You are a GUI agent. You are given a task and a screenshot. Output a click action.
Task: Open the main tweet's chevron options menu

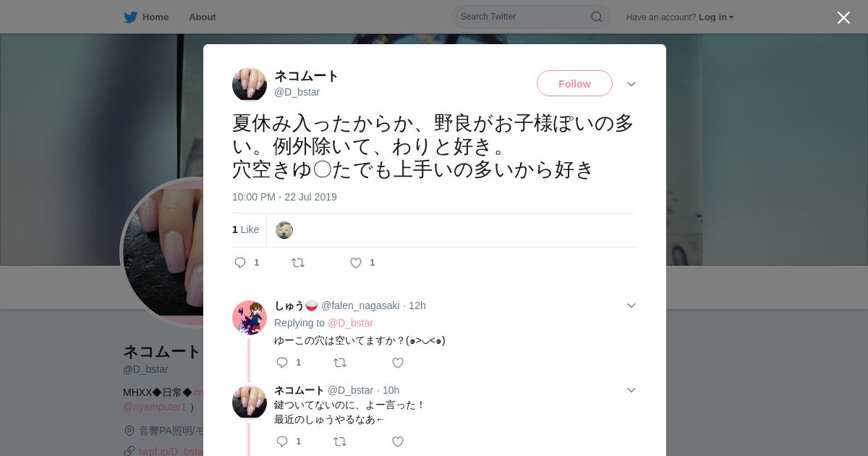click(x=631, y=84)
